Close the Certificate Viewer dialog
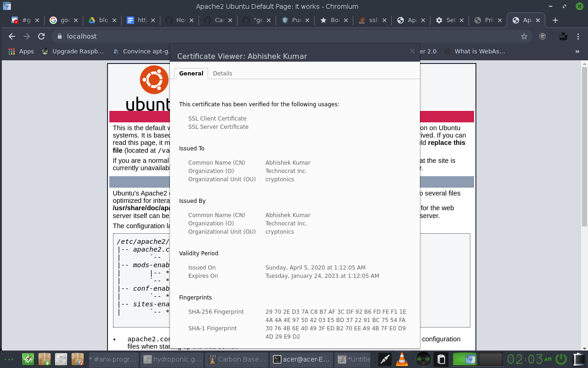The height and width of the screenshot is (368, 588). tap(412, 51)
